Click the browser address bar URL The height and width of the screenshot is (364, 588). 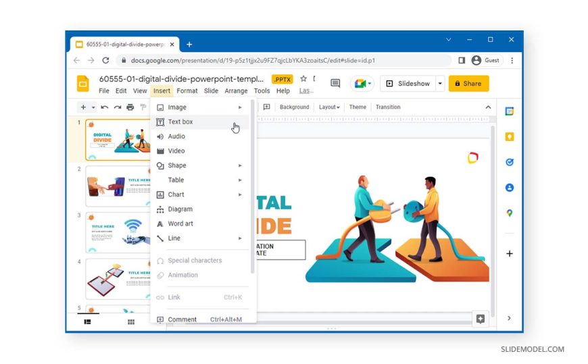tap(253, 60)
